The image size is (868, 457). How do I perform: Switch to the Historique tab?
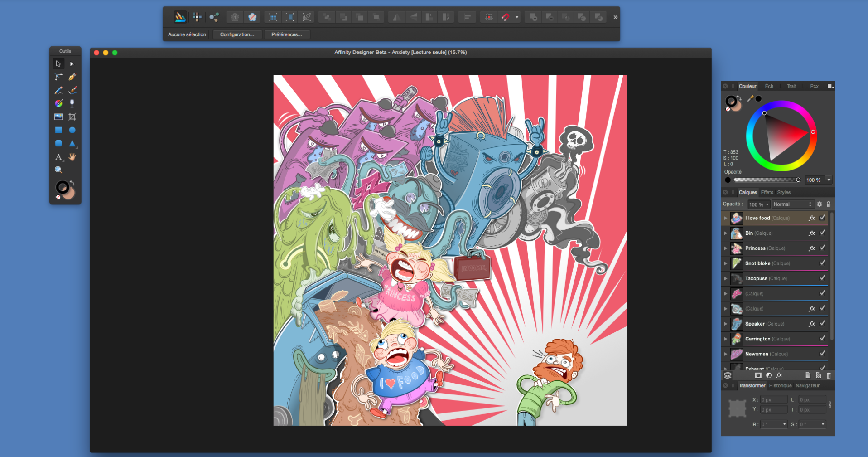(781, 385)
